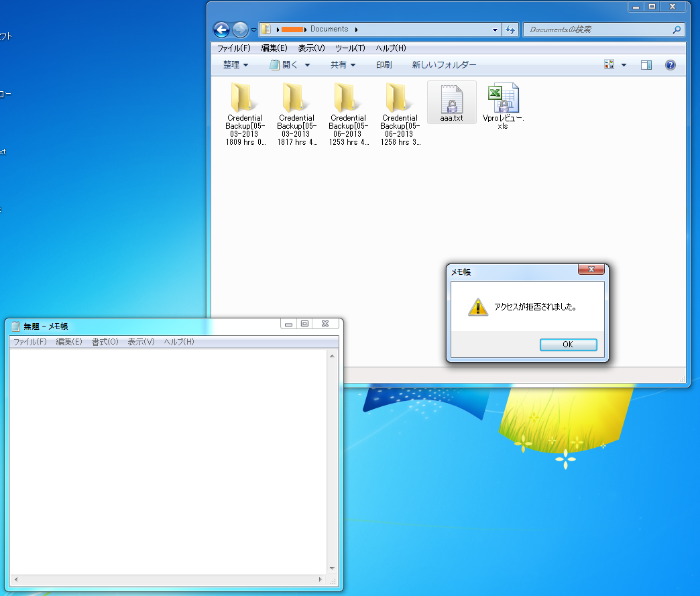Maximize the Notepad window
This screenshot has width=700, height=596.
pyautogui.click(x=304, y=324)
